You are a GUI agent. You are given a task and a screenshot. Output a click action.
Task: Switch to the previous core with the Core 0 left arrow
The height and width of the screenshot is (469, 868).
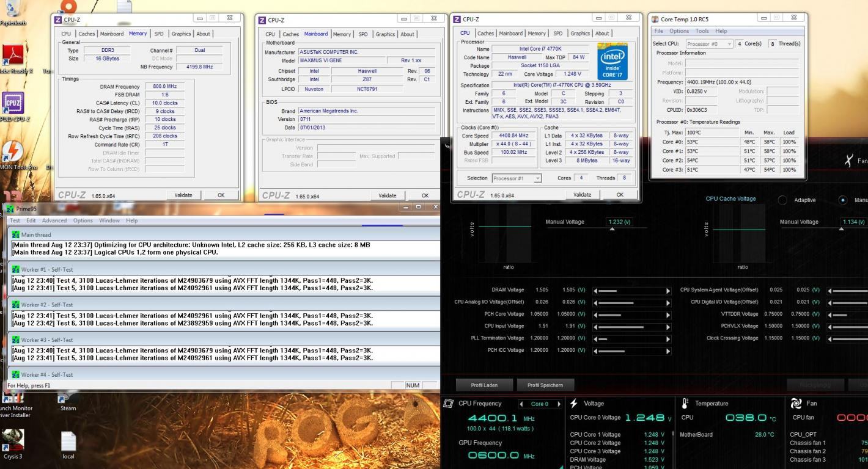point(521,404)
